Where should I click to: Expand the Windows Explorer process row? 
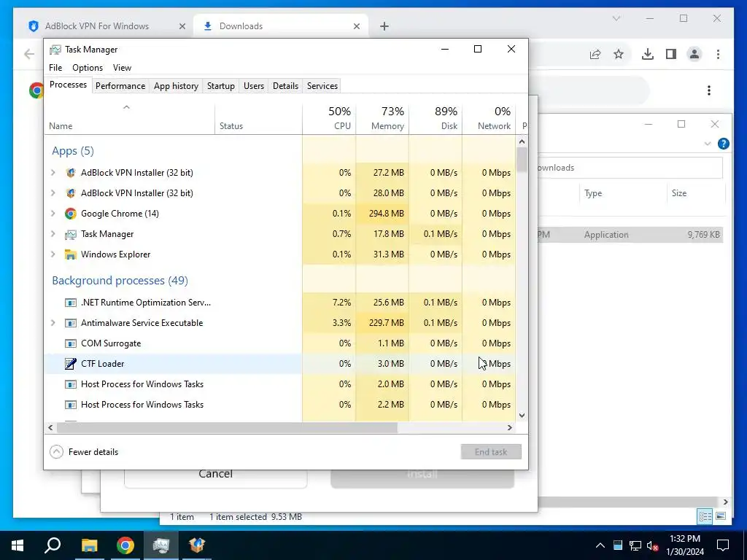click(x=53, y=254)
